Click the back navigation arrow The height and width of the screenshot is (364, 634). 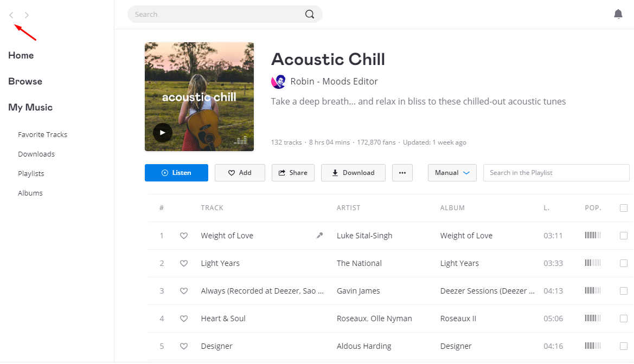[x=11, y=15]
